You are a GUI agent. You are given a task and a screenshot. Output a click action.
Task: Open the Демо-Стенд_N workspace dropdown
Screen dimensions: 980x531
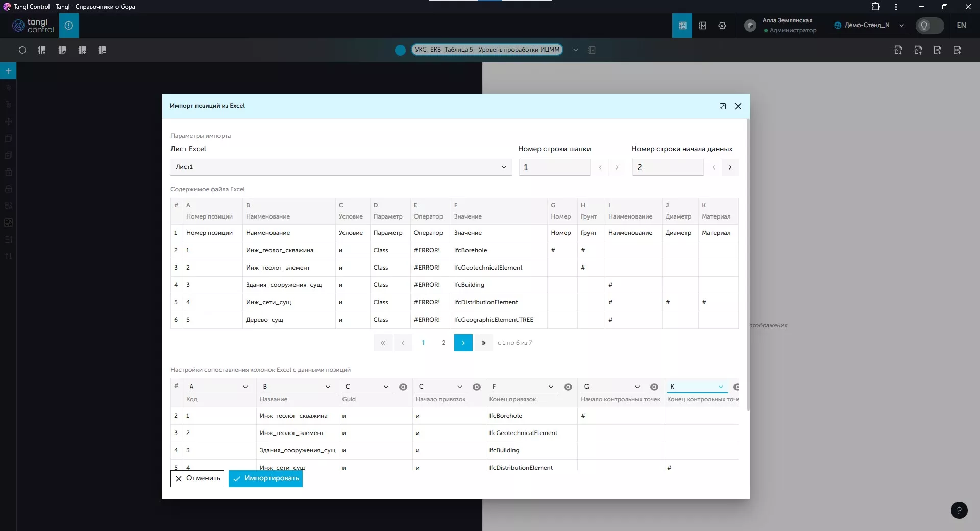(868, 26)
